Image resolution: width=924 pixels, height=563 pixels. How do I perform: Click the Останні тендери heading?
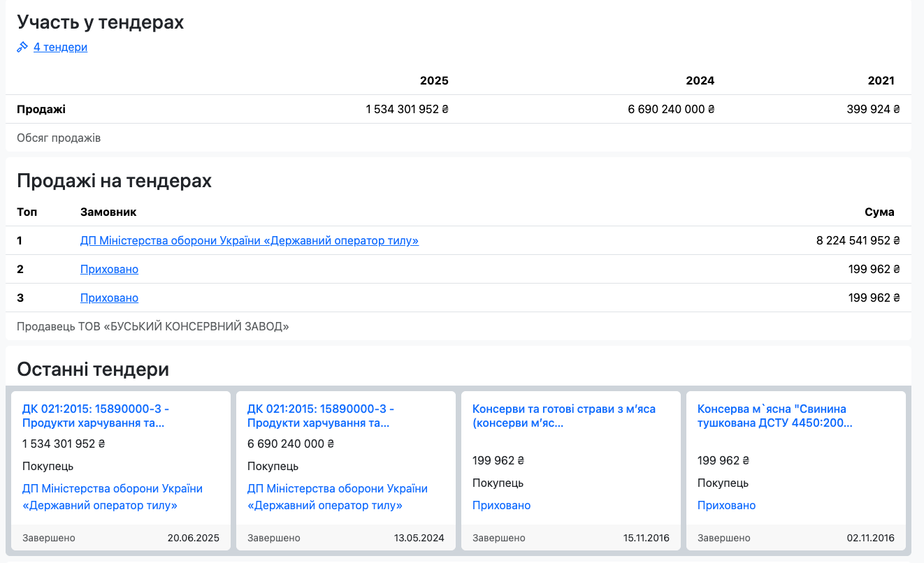pos(93,370)
